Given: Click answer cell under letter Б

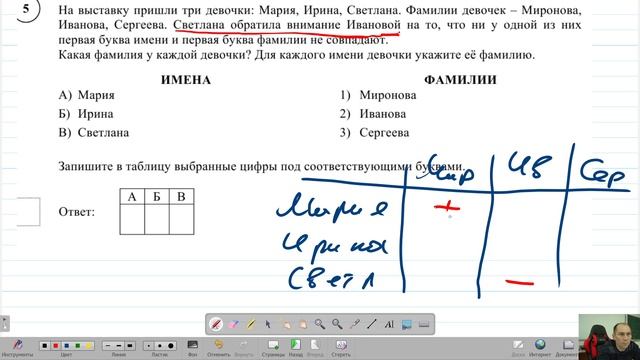Looking at the screenshot, I should [x=157, y=219].
